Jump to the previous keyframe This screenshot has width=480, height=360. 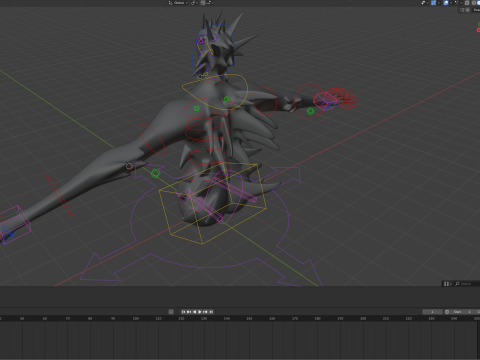[x=189, y=312]
